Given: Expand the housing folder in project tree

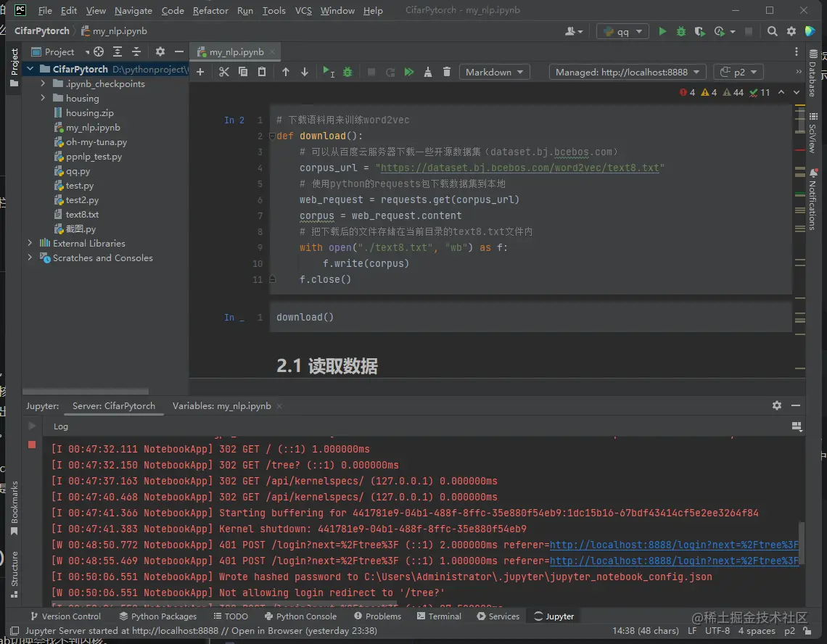Looking at the screenshot, I should pyautogui.click(x=43, y=98).
